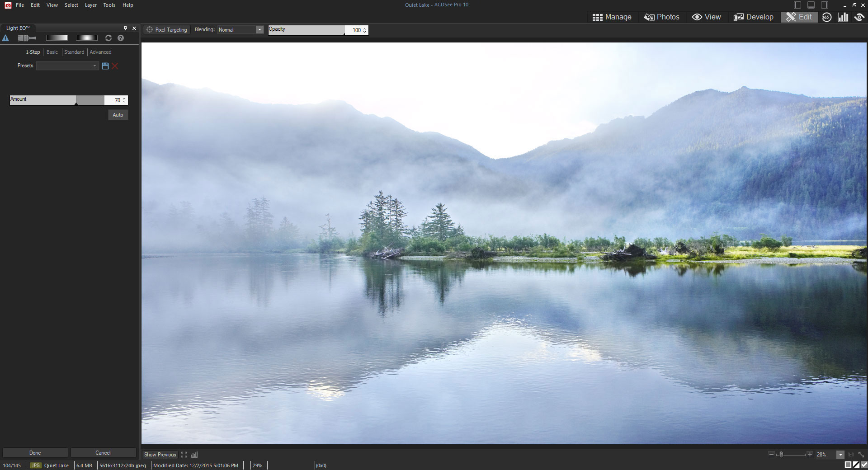Screen dimensions: 868x470
Task: Open the Presets dropdown
Action: pos(67,66)
